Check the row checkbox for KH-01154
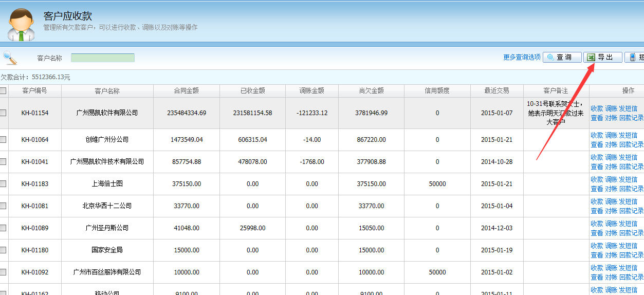The height and width of the screenshot is (295, 644). pyautogui.click(x=3, y=113)
